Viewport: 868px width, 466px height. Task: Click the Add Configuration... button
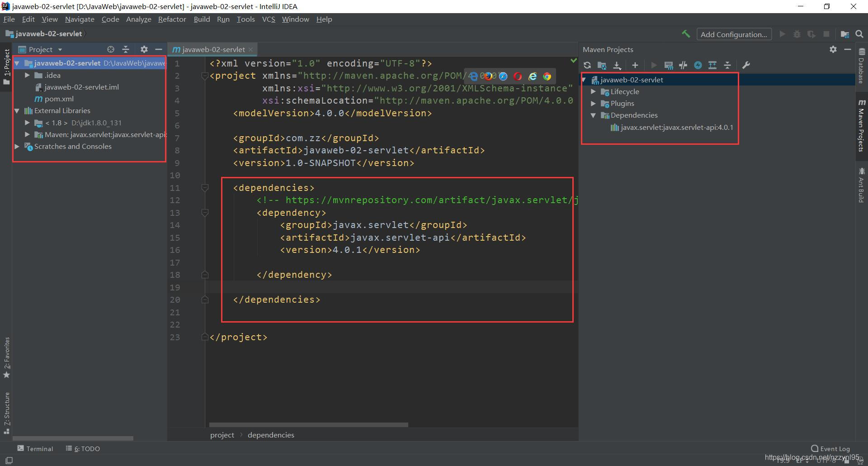point(734,34)
